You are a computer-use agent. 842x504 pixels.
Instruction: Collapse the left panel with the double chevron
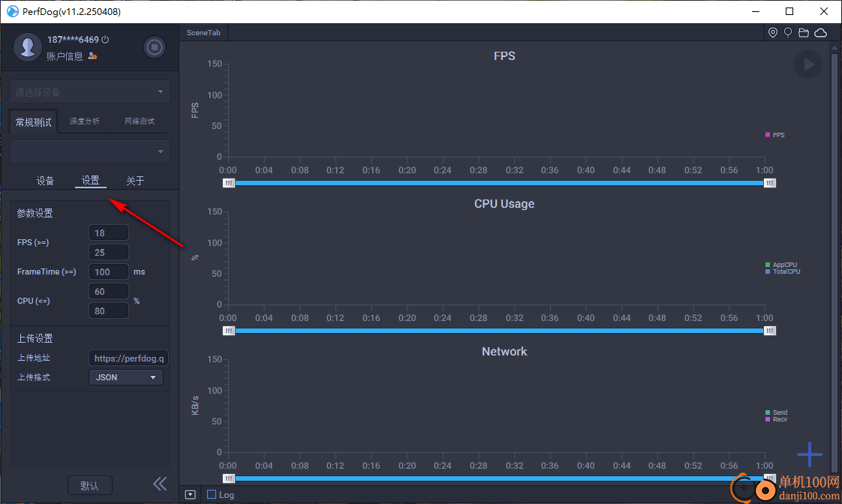pos(160,484)
